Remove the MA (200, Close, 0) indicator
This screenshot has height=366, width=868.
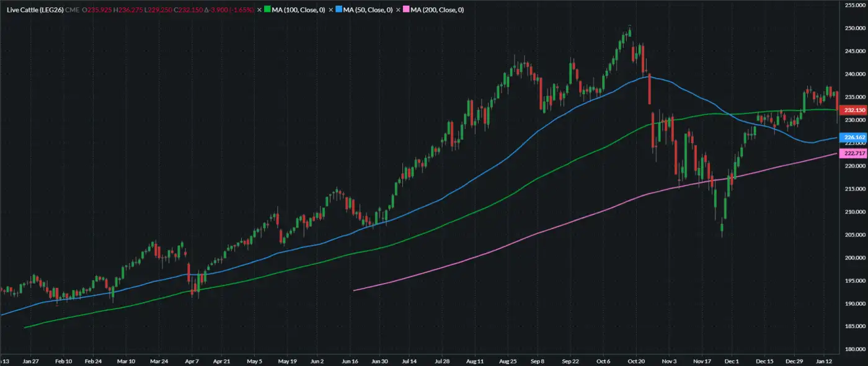pyautogui.click(x=398, y=10)
